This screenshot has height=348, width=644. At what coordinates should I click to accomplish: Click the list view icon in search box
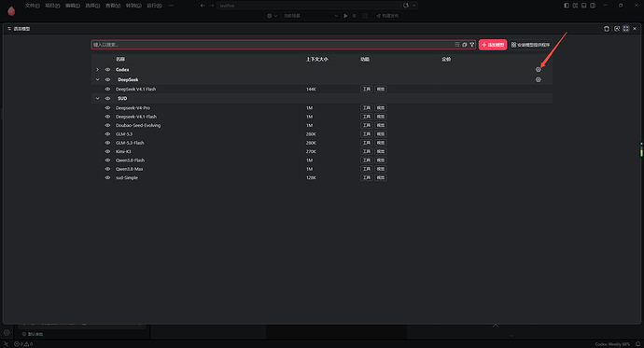457,45
